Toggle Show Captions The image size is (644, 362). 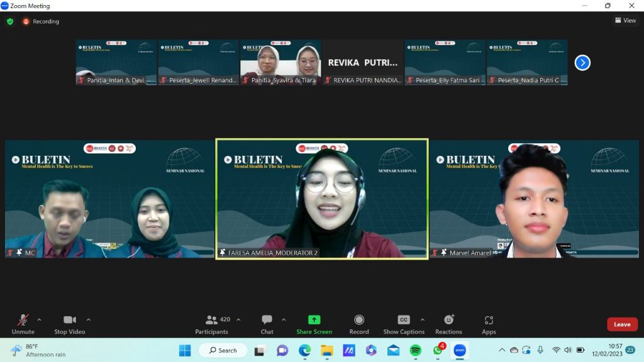pyautogui.click(x=404, y=324)
